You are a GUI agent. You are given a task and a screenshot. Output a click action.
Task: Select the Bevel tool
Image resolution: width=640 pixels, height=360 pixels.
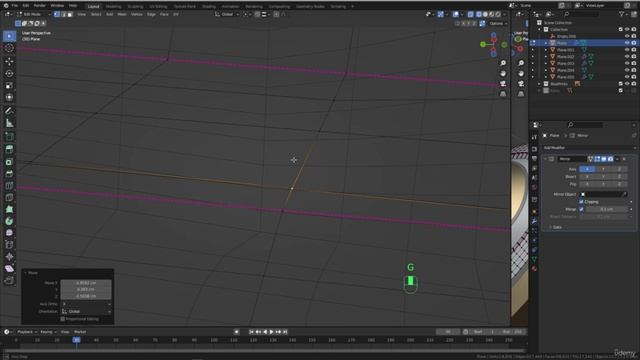(9, 174)
